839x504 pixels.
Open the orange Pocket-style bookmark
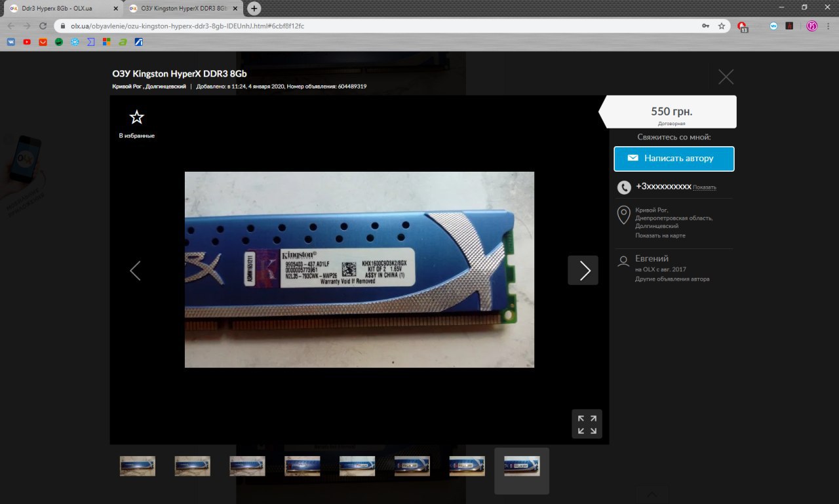pyautogui.click(x=43, y=42)
